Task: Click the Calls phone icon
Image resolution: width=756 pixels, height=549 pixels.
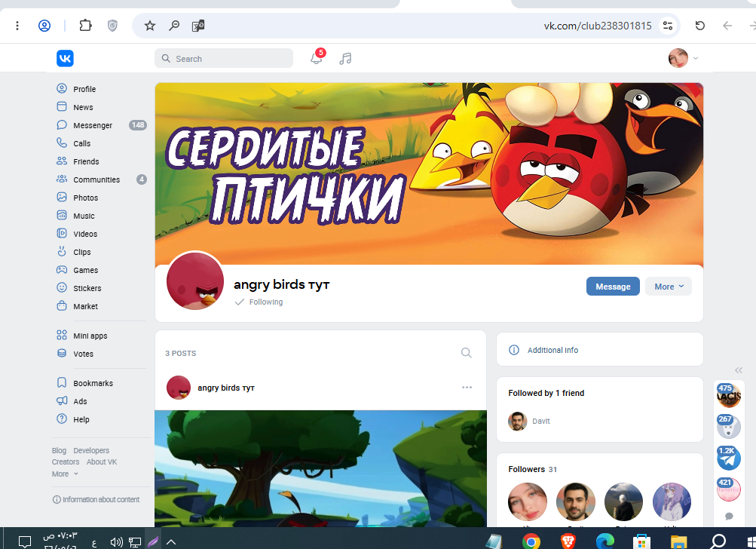Action: click(62, 143)
